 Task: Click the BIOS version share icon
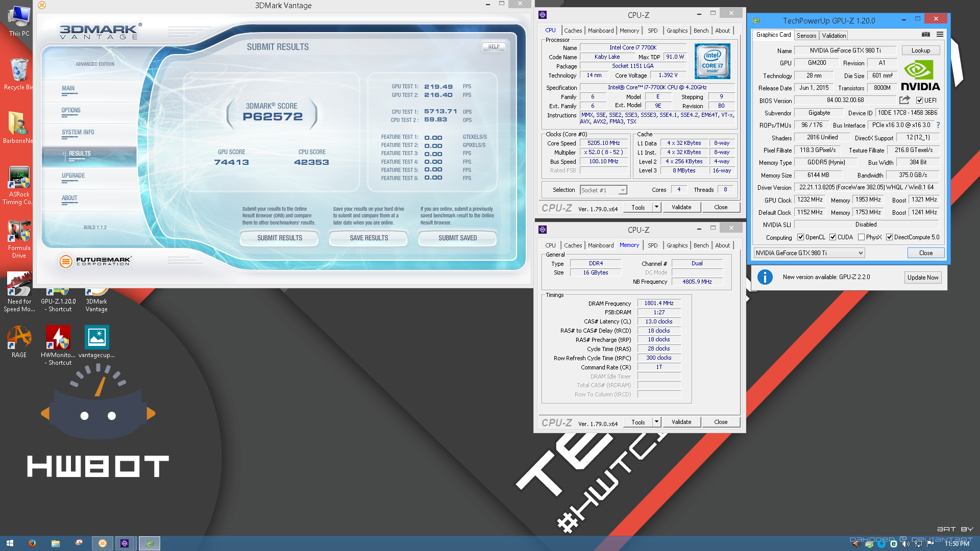coord(904,100)
